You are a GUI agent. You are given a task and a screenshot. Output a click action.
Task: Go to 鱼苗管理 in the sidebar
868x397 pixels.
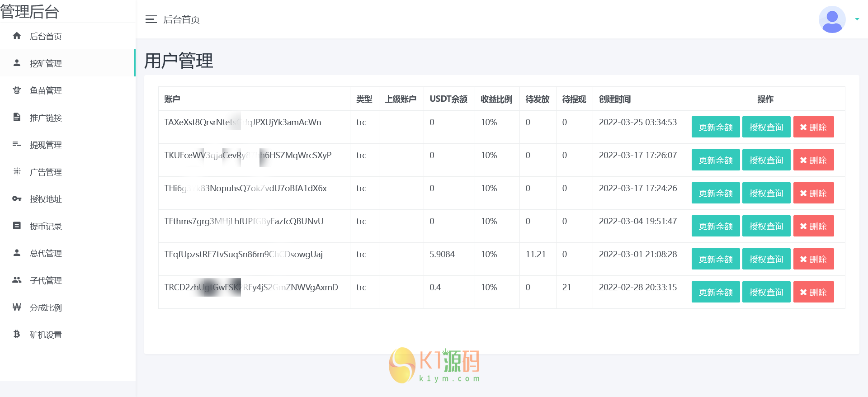[68, 90]
